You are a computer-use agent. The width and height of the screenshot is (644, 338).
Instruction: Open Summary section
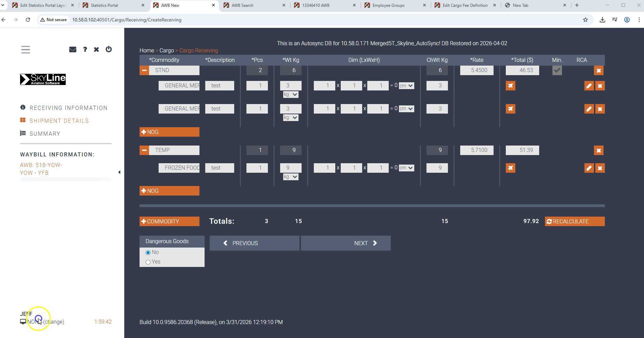tap(40, 134)
